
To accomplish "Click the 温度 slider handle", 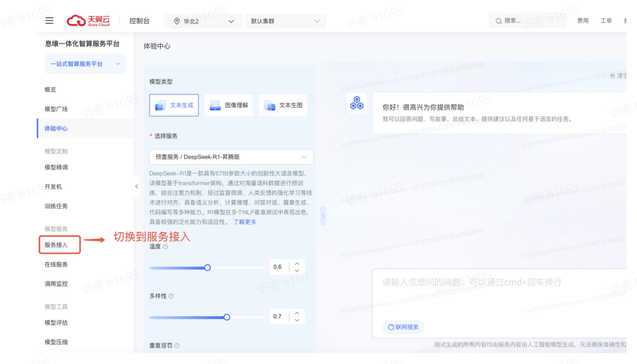I will [208, 267].
